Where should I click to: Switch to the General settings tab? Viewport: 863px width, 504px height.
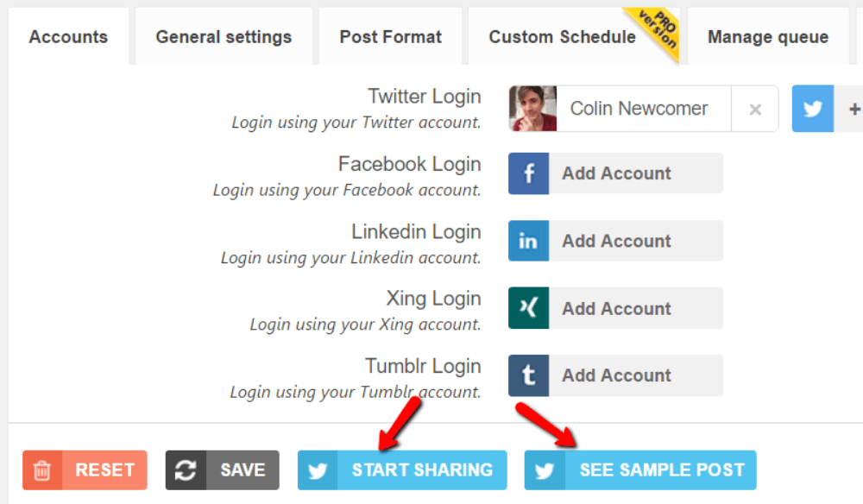pos(223,36)
